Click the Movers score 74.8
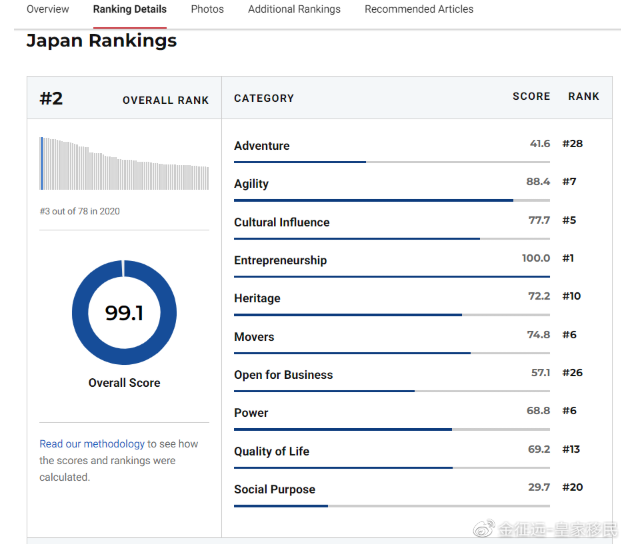The width and height of the screenshot is (621, 545). [x=538, y=335]
